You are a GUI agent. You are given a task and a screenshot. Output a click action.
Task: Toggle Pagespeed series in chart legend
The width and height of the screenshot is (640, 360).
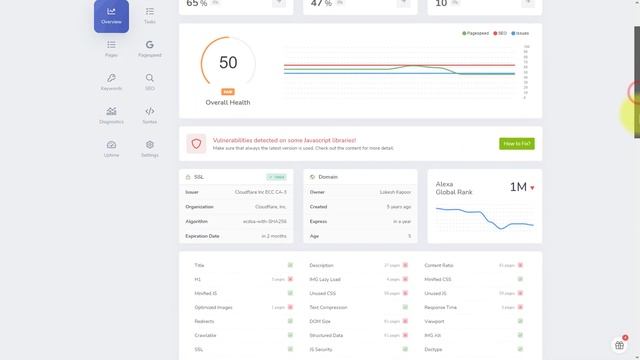tap(475, 33)
